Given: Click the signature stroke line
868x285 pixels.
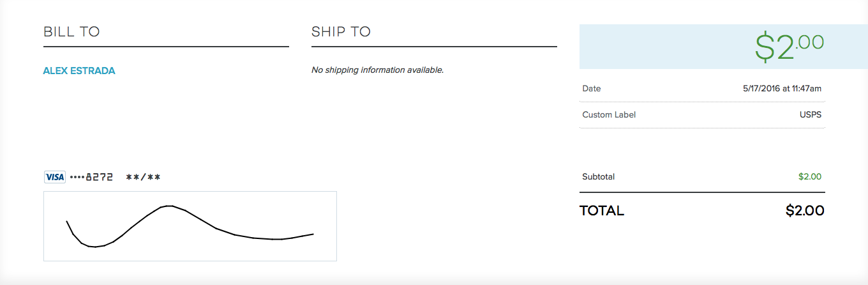Looking at the screenshot, I should [190, 226].
